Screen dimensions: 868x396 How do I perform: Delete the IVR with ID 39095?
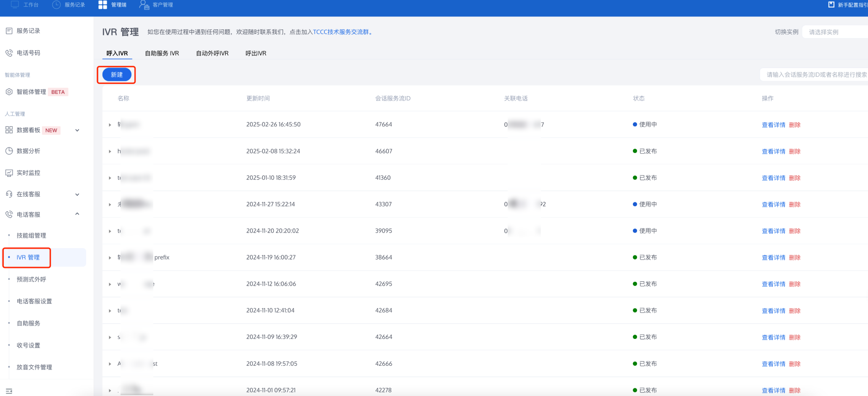[795, 231]
